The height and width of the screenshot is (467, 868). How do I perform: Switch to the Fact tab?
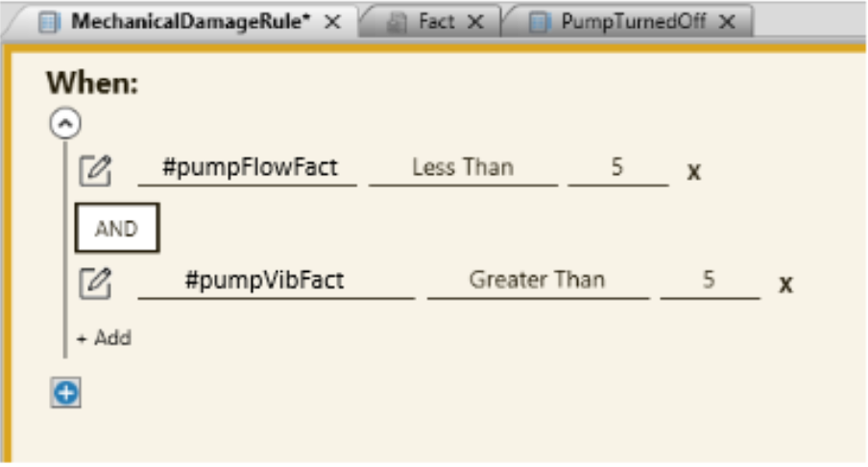436,21
